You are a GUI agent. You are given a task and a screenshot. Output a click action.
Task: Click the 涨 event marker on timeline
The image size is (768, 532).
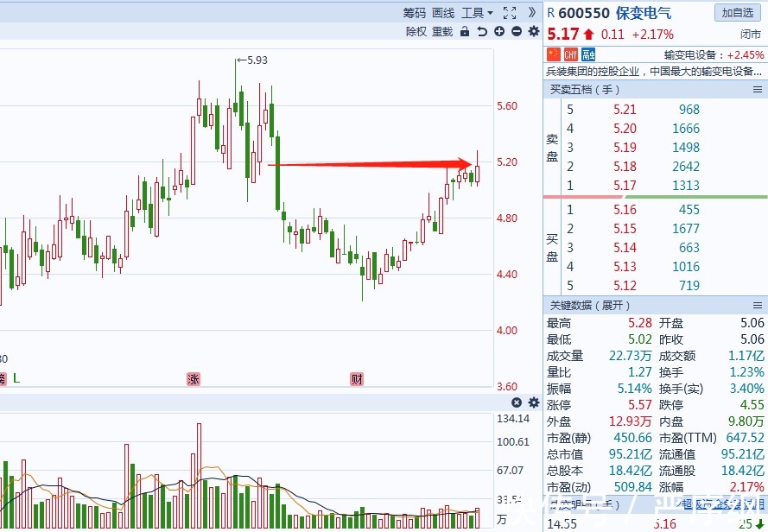click(x=194, y=378)
